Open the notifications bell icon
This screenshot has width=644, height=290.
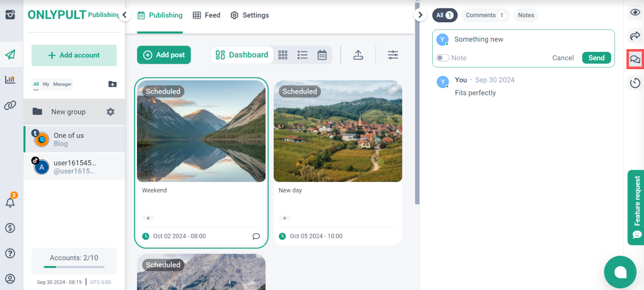pyautogui.click(x=10, y=202)
